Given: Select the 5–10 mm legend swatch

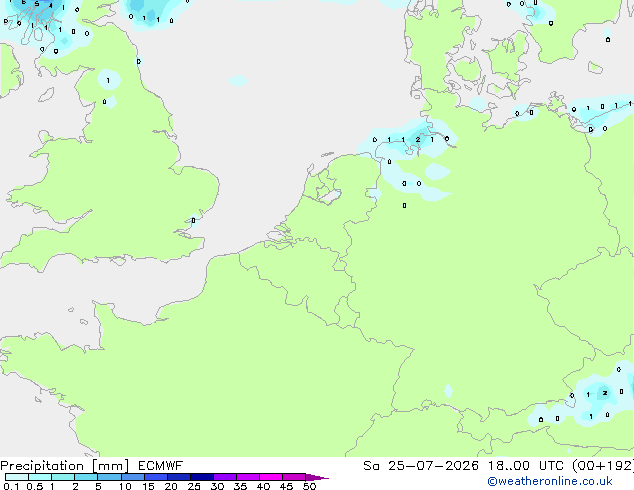Looking at the screenshot, I should pyautogui.click(x=110, y=477).
